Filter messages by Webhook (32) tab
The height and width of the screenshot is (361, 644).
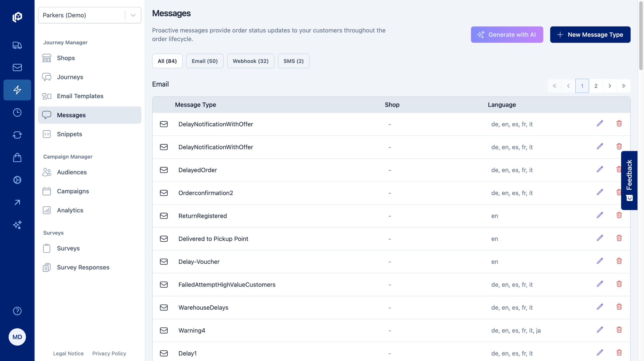[251, 61]
